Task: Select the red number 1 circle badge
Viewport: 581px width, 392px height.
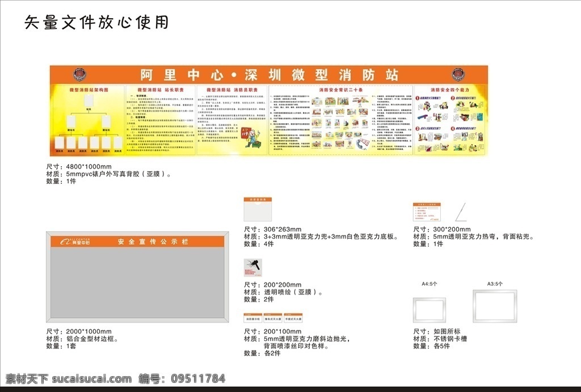Action: click(417, 99)
